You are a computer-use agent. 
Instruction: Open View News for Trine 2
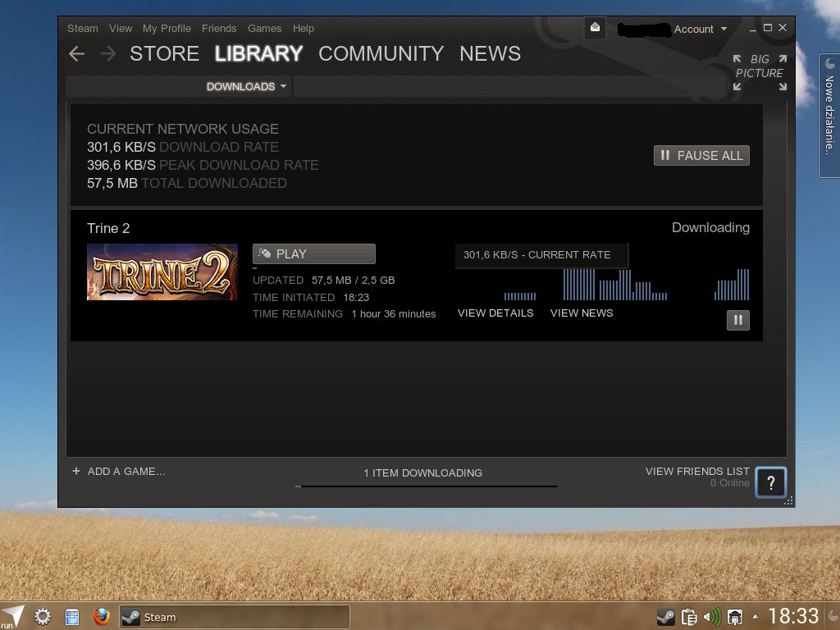pyautogui.click(x=582, y=313)
